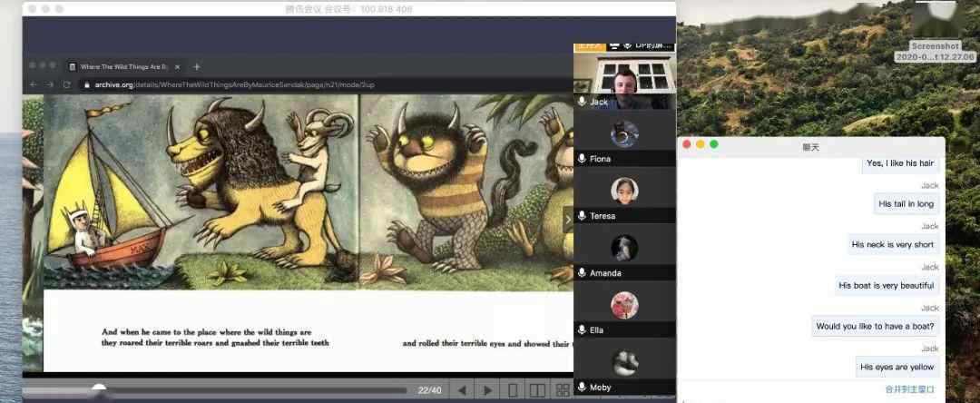Close the Where The Wild Things Are tab
The image size is (980, 403).
pyautogui.click(x=178, y=67)
